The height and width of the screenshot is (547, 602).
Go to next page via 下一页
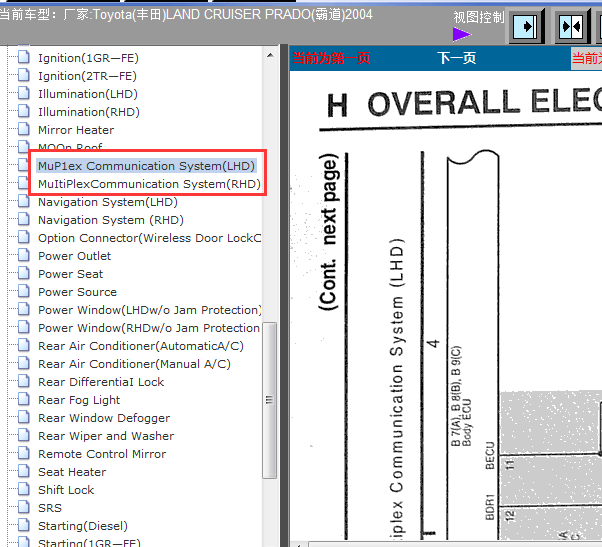[x=456, y=58]
